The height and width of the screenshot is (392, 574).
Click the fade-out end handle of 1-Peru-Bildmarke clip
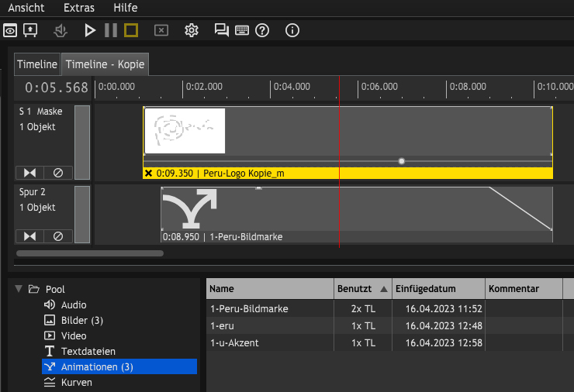pos(551,229)
